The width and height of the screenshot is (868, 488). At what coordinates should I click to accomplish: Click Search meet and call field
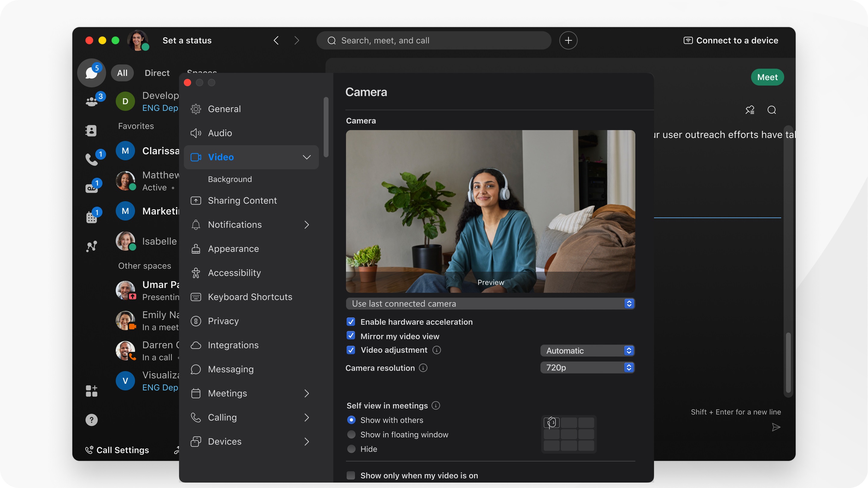[x=433, y=40]
